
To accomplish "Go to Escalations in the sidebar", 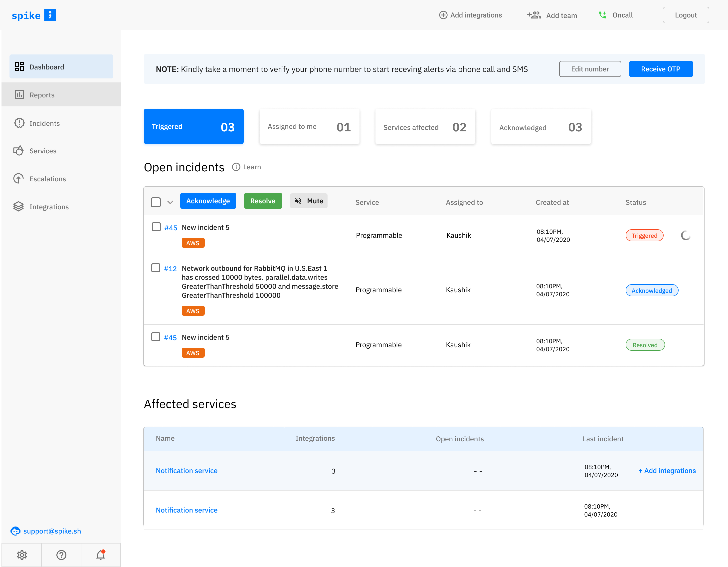I will [x=48, y=179].
